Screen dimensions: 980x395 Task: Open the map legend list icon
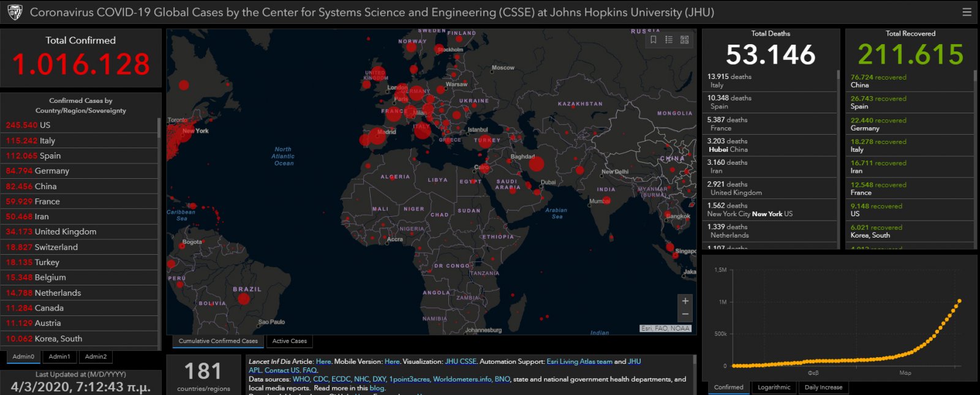669,40
